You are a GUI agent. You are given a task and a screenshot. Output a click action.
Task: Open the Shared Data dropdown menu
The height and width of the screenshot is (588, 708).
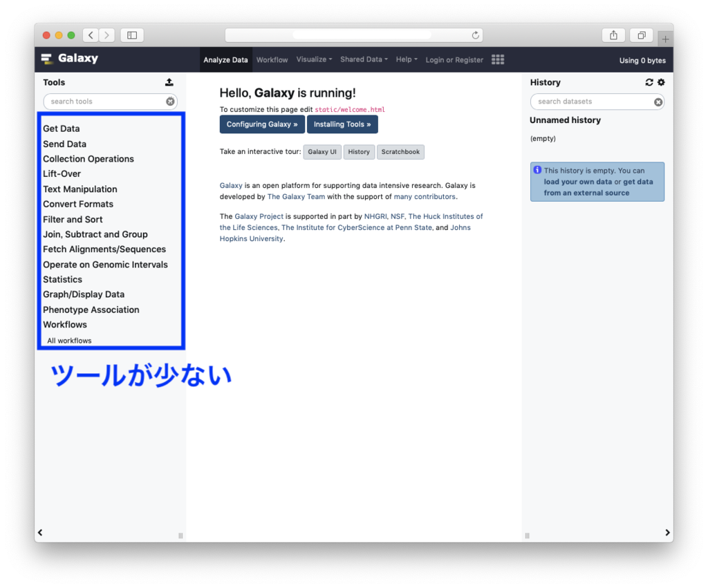364,59
